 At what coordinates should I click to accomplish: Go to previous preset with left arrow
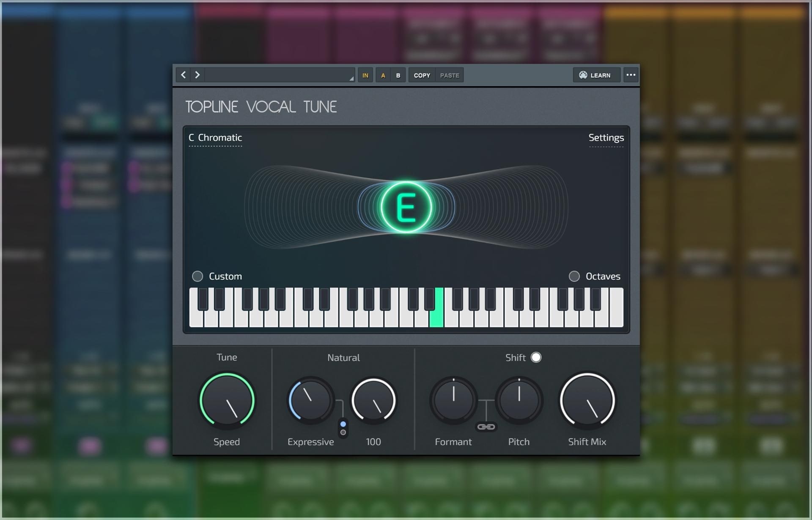coord(184,75)
